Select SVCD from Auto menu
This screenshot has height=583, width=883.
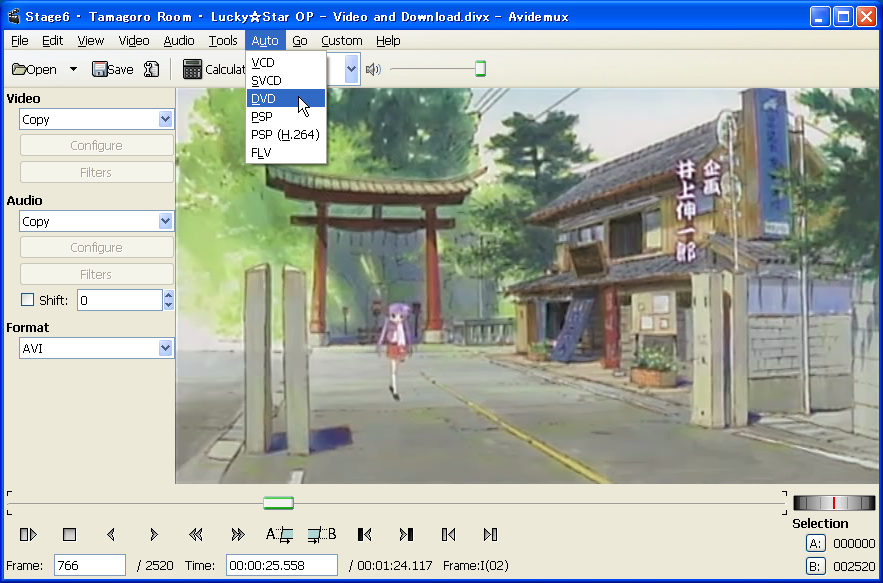[x=286, y=81]
